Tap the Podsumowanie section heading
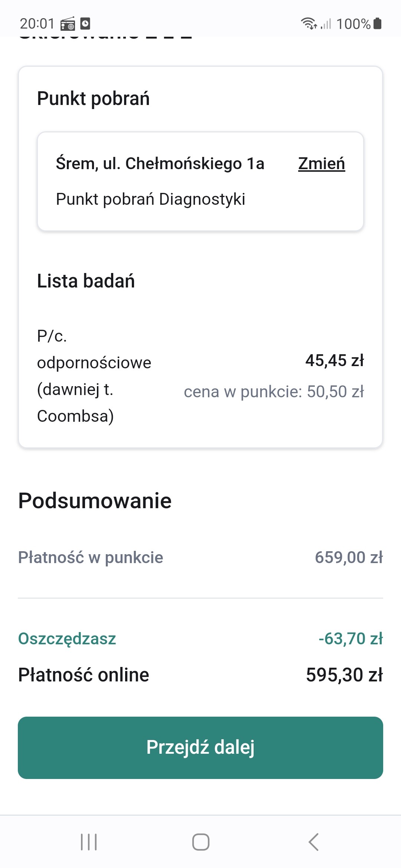The height and width of the screenshot is (868, 401). [95, 501]
